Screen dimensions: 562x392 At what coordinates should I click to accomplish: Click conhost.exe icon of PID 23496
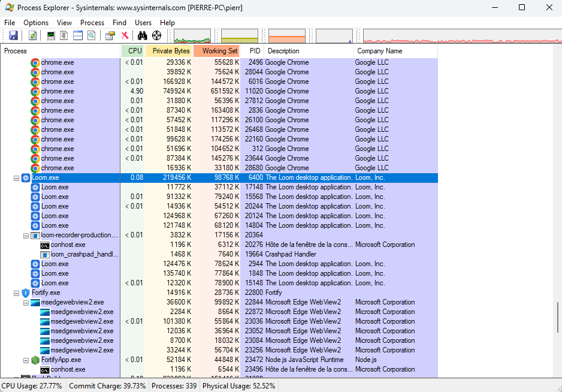(45, 369)
